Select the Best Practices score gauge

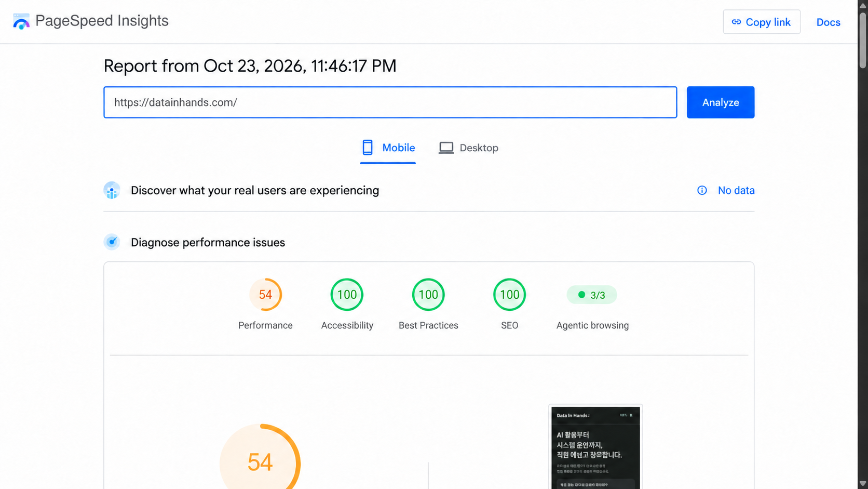point(428,295)
